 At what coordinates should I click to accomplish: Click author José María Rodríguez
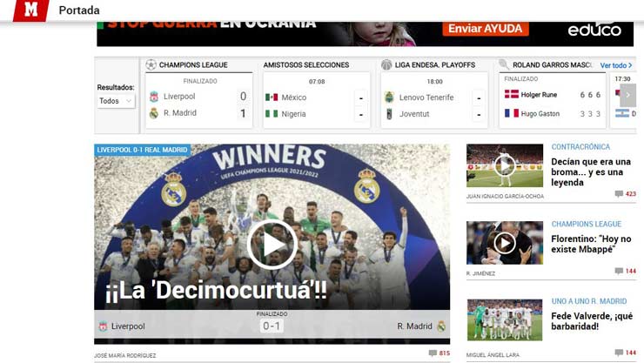click(x=124, y=356)
